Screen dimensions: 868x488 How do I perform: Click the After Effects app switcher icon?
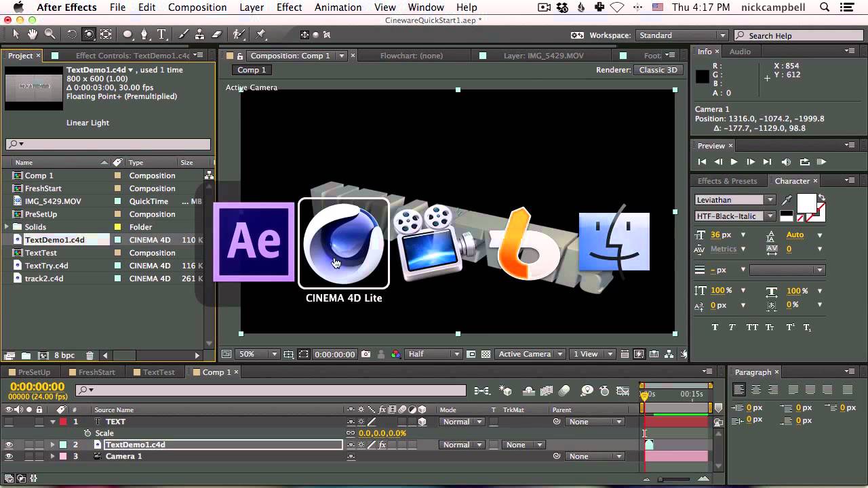[254, 241]
